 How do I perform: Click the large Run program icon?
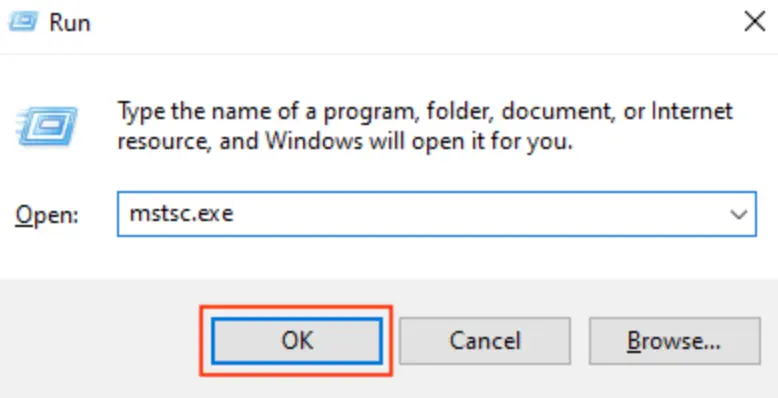tap(47, 127)
